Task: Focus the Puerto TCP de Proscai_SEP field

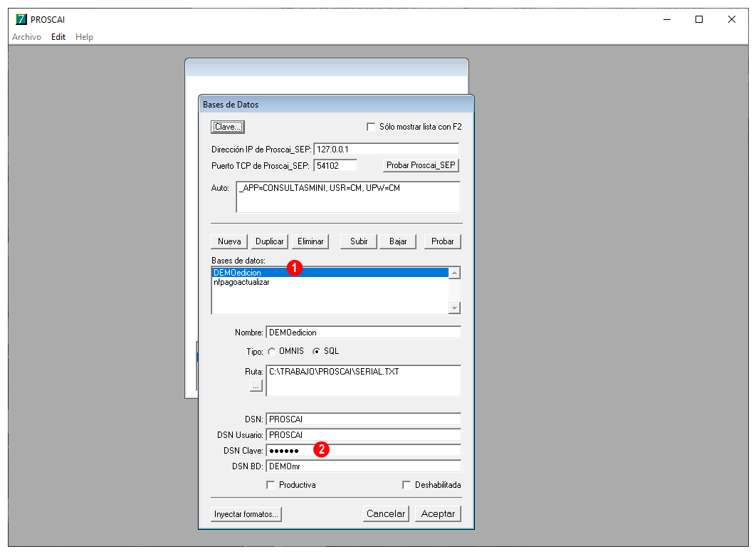Action: (x=335, y=166)
